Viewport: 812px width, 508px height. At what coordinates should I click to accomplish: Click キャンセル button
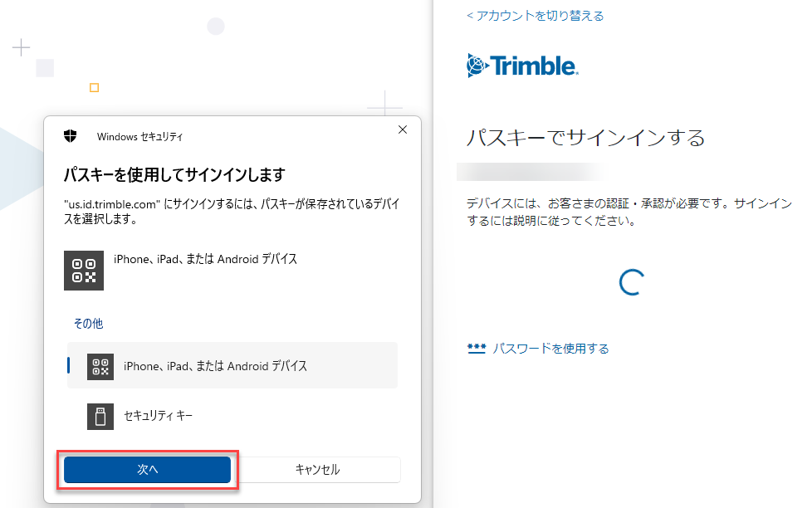coord(317,469)
